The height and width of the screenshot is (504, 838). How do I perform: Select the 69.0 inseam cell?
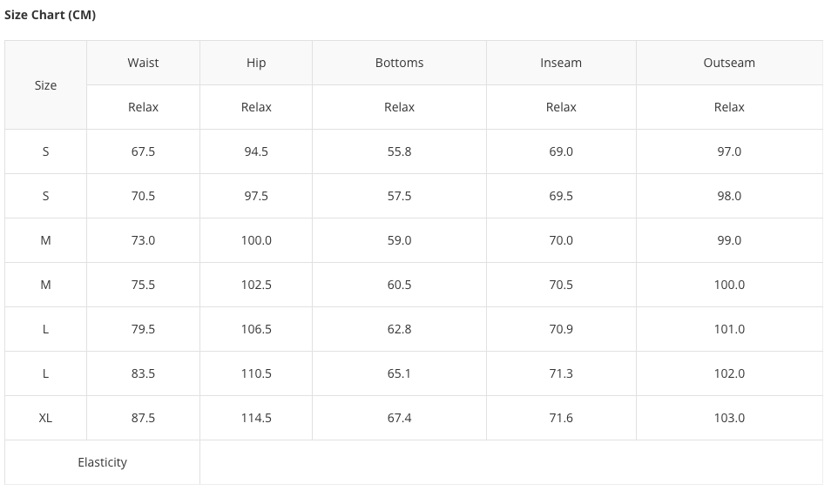pyautogui.click(x=561, y=151)
